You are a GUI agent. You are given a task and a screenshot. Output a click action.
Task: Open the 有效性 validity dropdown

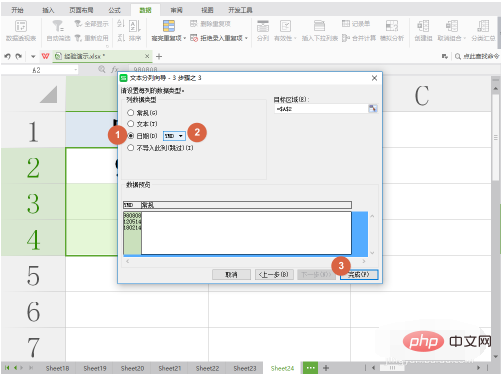(295, 38)
